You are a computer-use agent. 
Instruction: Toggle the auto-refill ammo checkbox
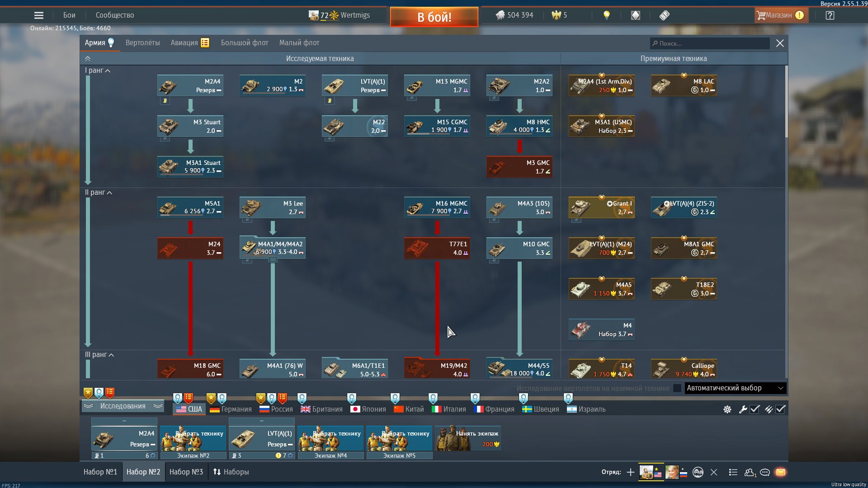[781, 409]
